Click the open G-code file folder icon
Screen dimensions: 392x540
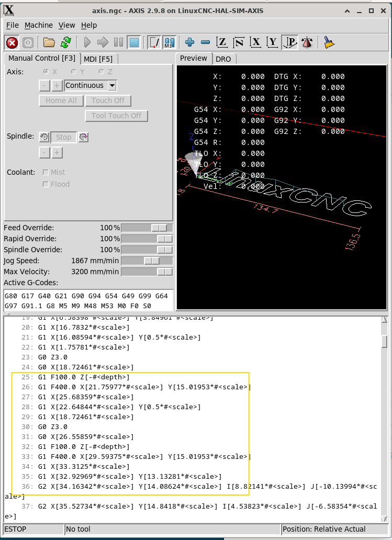[x=49, y=42]
